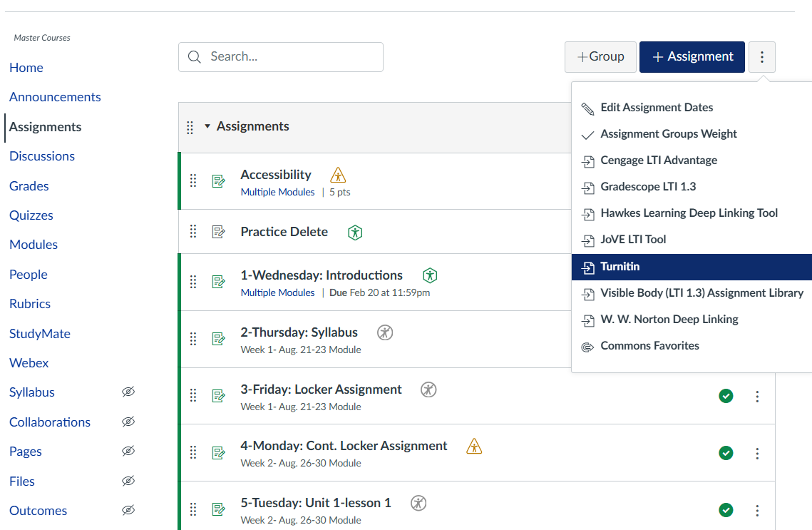Open options kebab menu for 3-Friday: Locker Assignment

(757, 396)
